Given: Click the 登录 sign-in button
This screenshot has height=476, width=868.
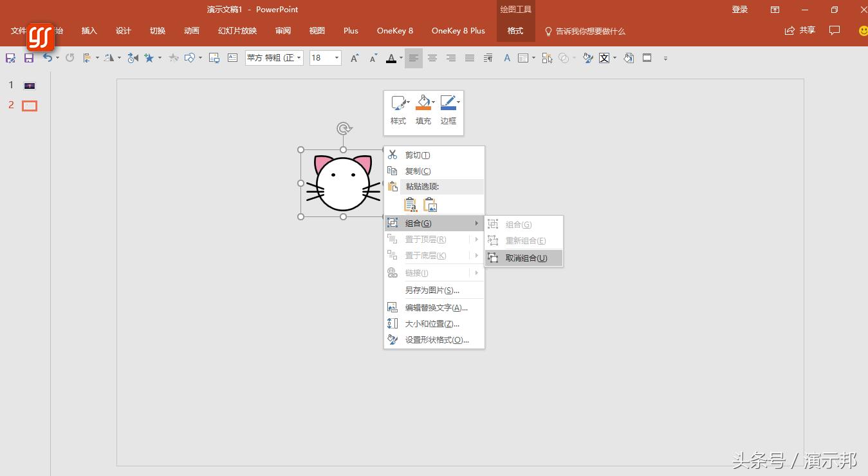Looking at the screenshot, I should point(740,10).
